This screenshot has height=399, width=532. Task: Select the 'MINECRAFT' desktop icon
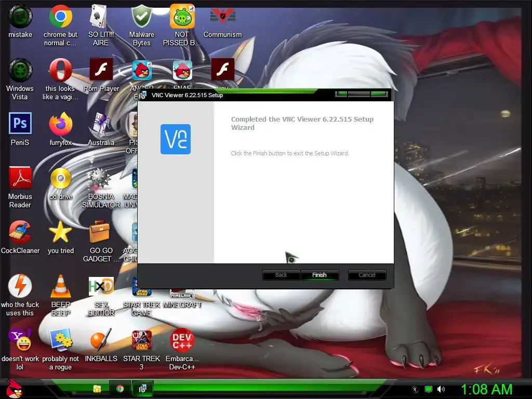(x=182, y=294)
